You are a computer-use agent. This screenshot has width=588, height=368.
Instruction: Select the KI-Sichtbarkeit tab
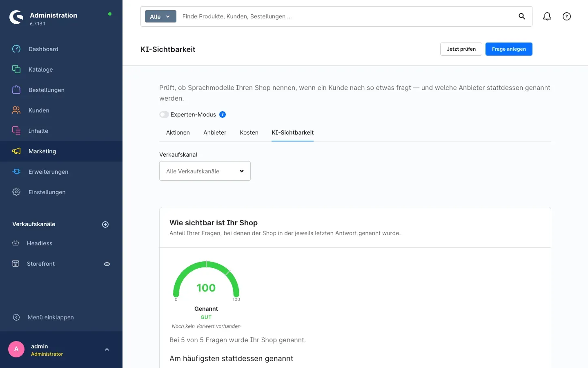(293, 132)
